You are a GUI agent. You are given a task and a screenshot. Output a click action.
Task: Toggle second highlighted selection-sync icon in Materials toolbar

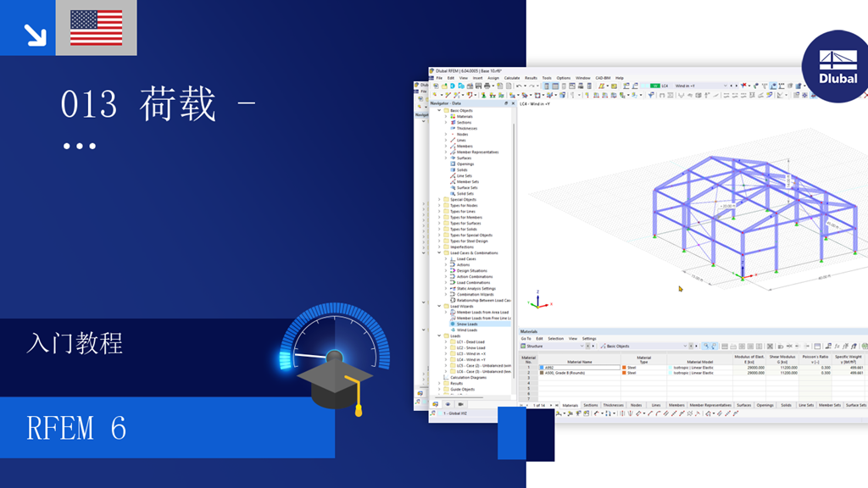tap(714, 347)
